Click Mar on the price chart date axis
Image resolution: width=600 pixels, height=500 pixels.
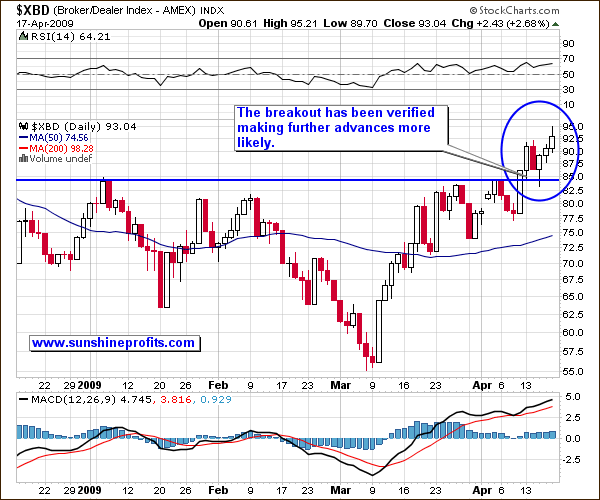(341, 385)
